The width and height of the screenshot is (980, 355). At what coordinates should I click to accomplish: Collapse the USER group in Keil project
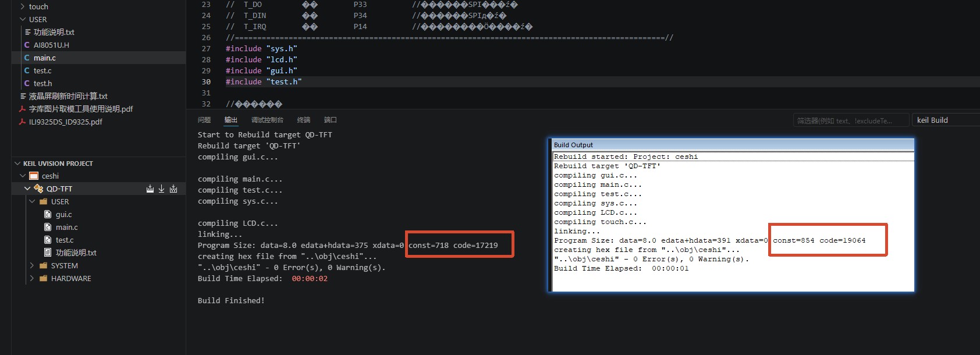(32, 201)
